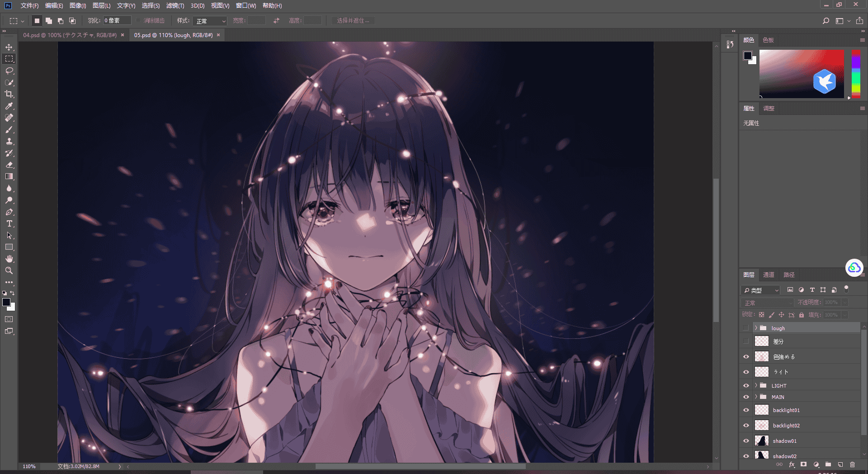Open the 滤镜(T) menu
Screen dimensions: 868x474
click(175, 5)
